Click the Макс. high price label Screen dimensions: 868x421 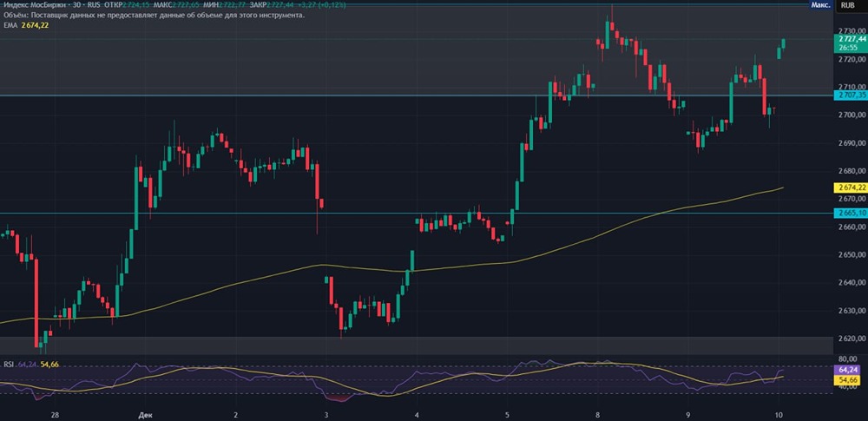pyautogui.click(x=819, y=5)
